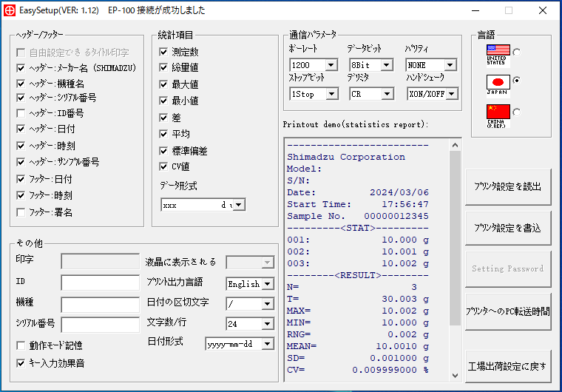The width and height of the screenshot is (562, 392).
Task: Open データビット dropdown showing 8Bit
Action: pos(371,65)
